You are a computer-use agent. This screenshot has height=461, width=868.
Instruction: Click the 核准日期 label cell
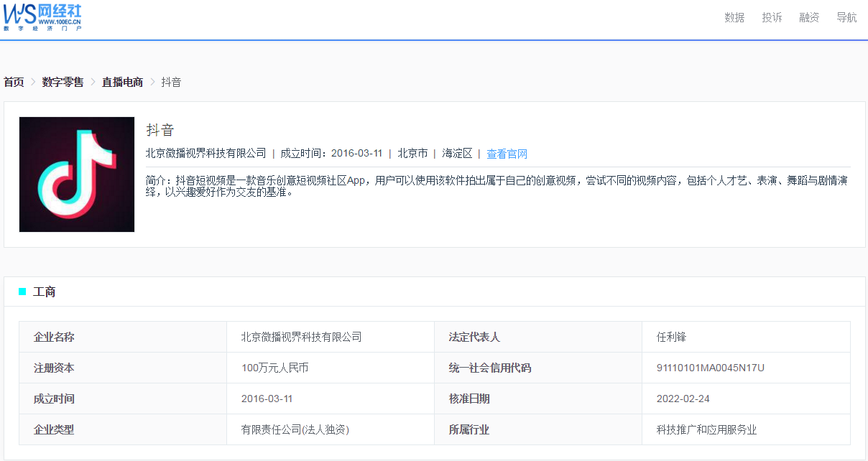(538, 399)
